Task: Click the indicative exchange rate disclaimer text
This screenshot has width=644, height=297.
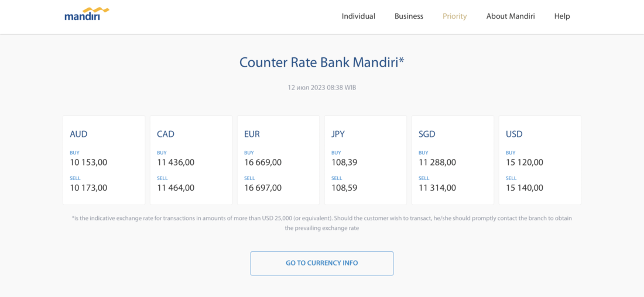Action: point(322,223)
